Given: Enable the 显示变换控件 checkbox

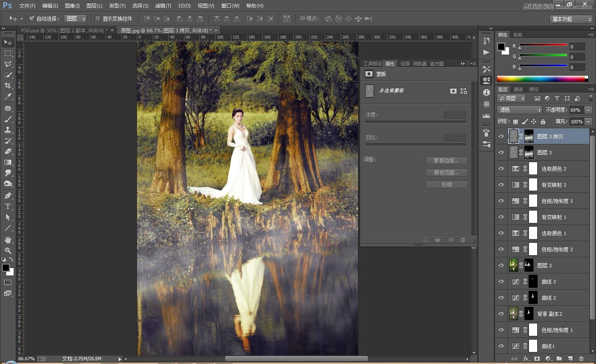Looking at the screenshot, I should (x=98, y=19).
